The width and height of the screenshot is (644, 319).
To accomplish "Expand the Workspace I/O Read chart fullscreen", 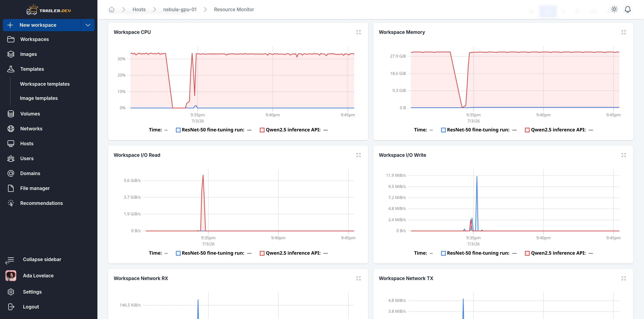I will [358, 155].
